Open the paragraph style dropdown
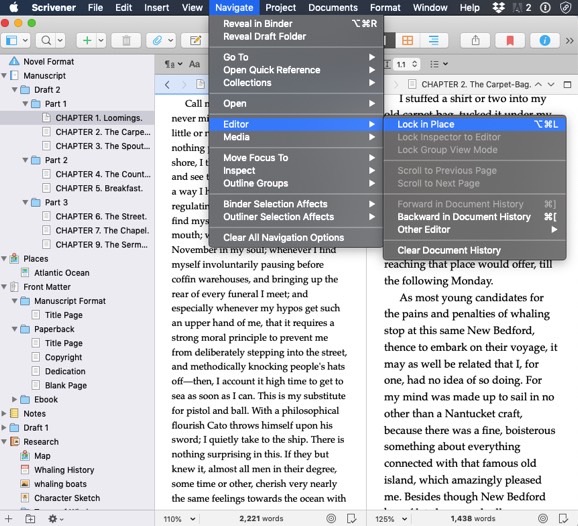578x526 pixels. coord(173,64)
